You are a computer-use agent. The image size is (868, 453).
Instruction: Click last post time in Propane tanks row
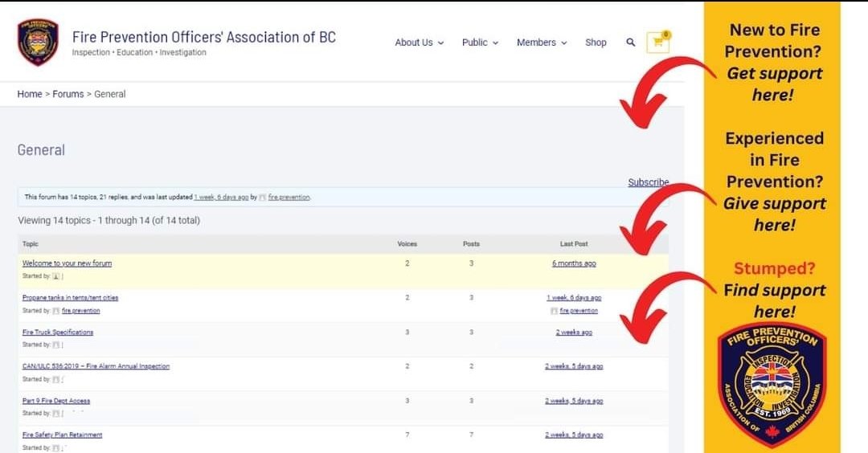[x=574, y=297]
